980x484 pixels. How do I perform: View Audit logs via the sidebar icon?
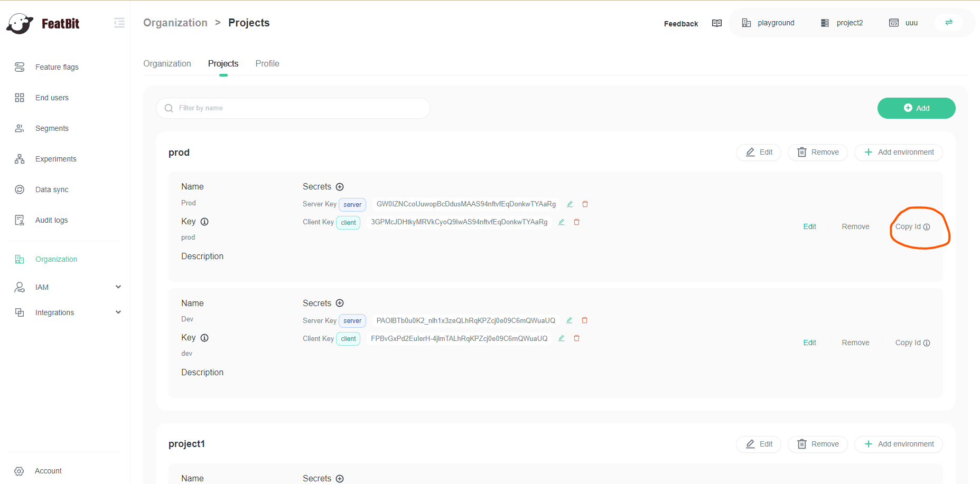pyautogui.click(x=20, y=220)
